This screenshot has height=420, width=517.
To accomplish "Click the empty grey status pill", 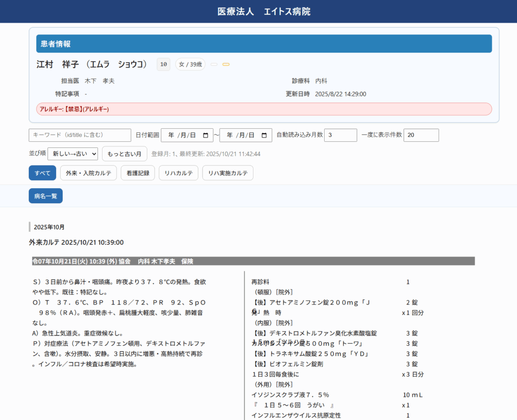I will coord(214,65).
